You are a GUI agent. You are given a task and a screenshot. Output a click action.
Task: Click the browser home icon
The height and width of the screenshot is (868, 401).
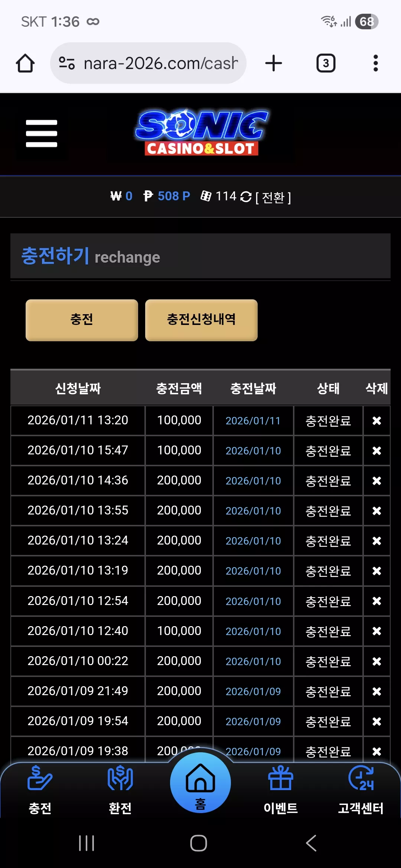pos(25,63)
